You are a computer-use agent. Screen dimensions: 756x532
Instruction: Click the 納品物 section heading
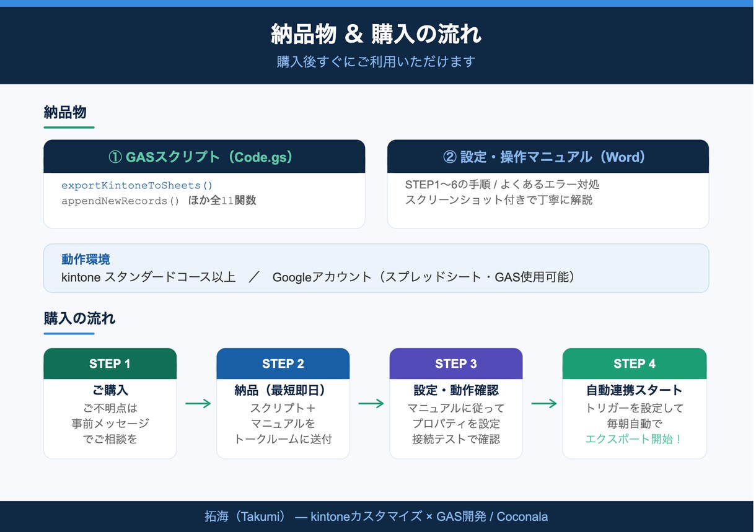click(x=65, y=112)
